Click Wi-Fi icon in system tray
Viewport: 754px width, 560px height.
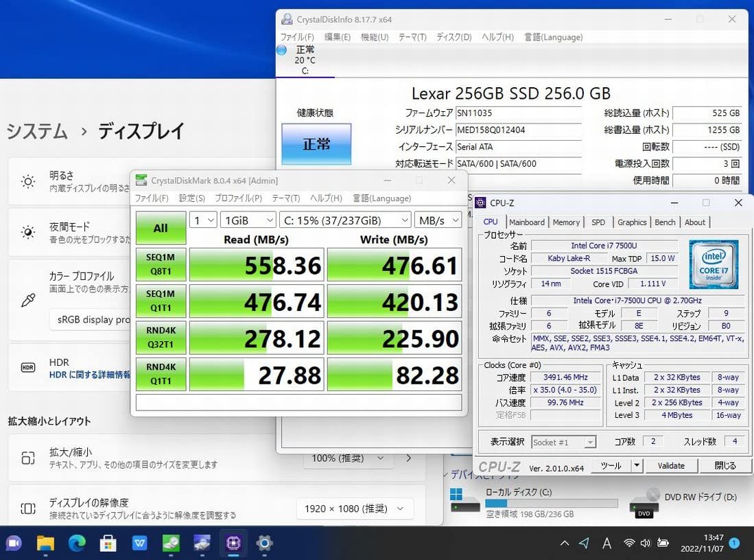(629, 543)
